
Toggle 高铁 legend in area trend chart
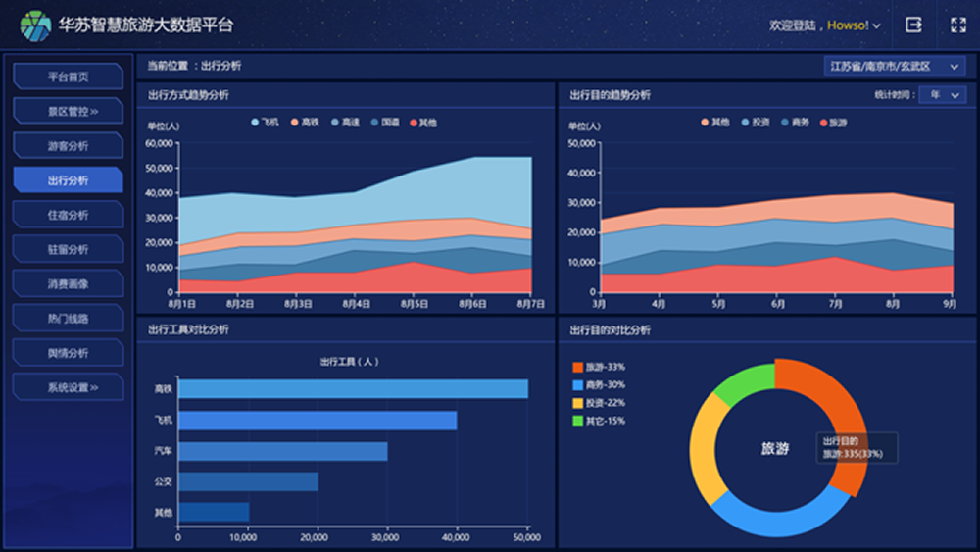click(x=305, y=123)
